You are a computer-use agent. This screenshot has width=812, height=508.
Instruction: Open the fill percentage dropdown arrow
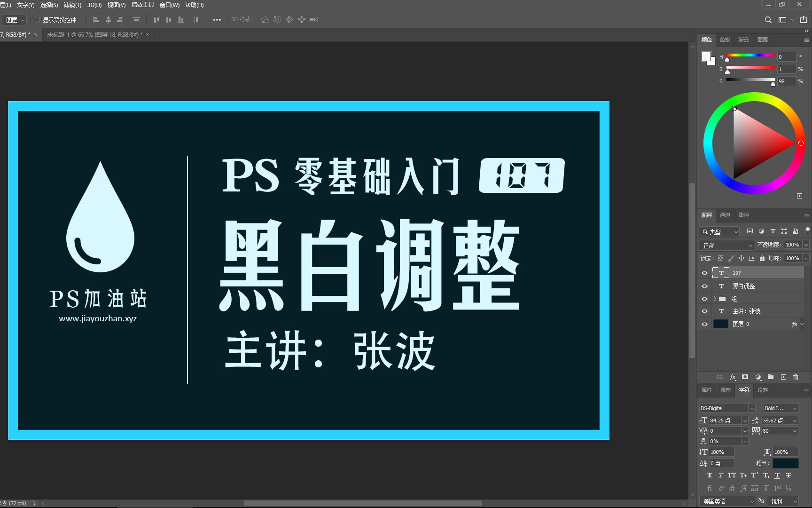[x=806, y=258]
